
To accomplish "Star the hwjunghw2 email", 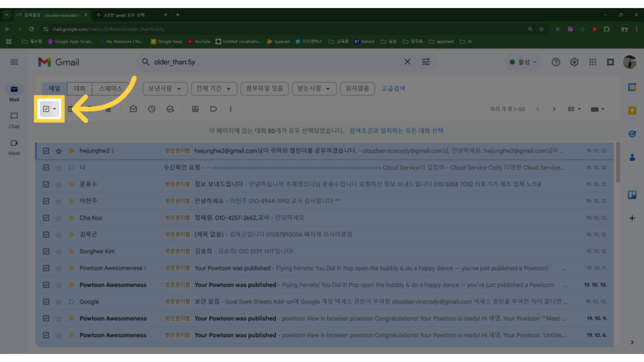I will [58, 151].
